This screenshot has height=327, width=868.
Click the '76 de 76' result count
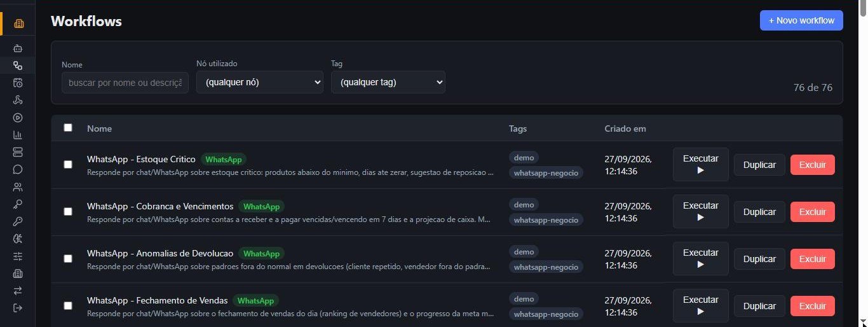coord(813,88)
